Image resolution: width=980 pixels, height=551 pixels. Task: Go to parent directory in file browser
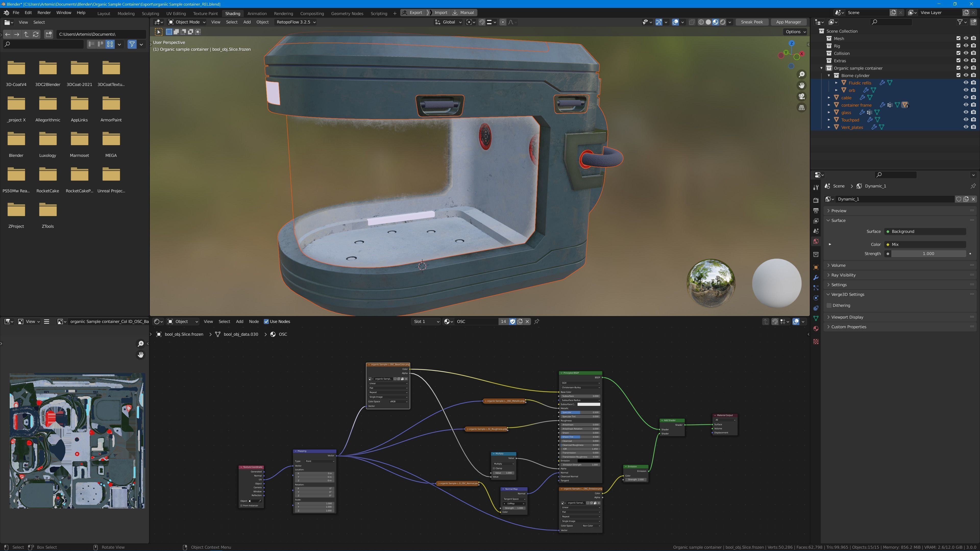pyautogui.click(x=26, y=34)
